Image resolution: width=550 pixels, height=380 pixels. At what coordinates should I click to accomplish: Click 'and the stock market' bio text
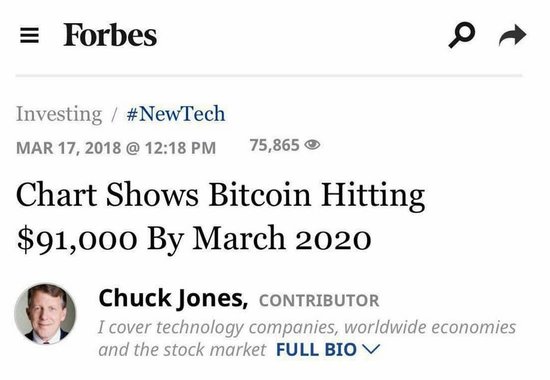[x=182, y=349]
